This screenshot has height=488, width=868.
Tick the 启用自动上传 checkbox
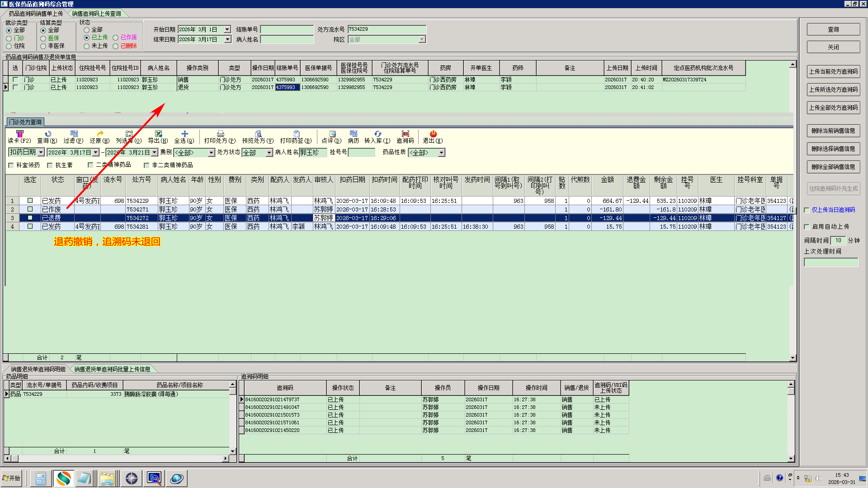(x=807, y=227)
